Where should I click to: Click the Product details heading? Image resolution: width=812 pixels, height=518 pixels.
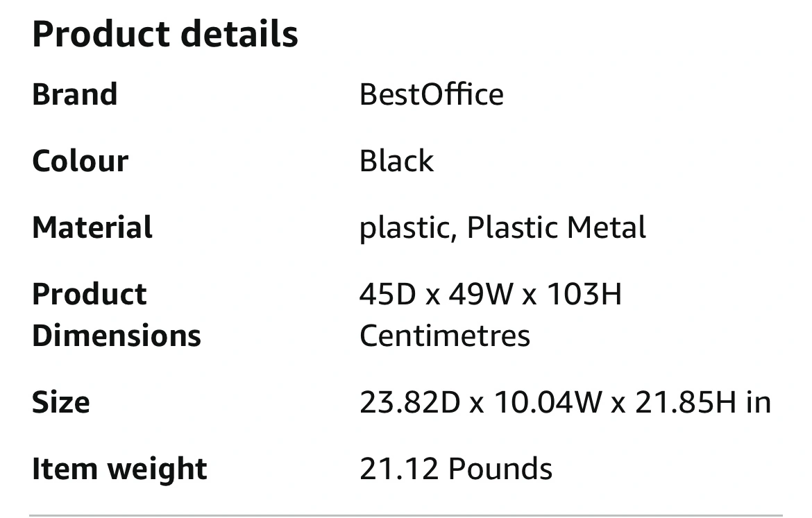[165, 35]
